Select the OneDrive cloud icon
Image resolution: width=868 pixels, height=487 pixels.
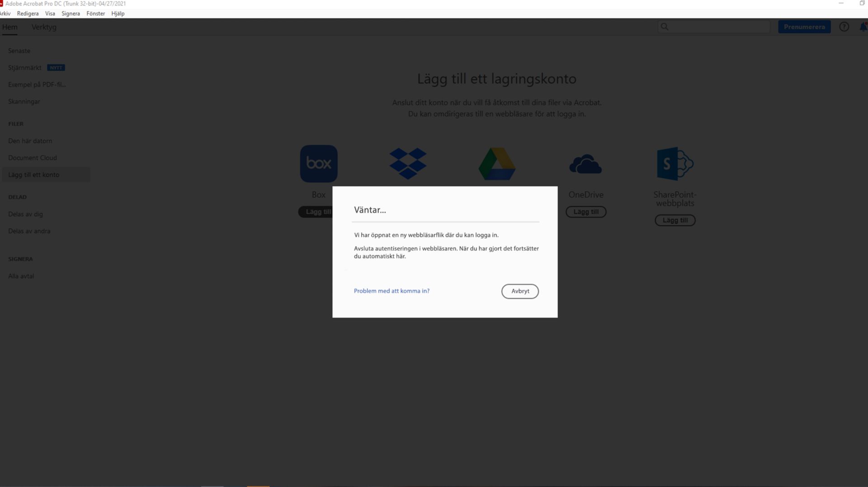tap(586, 164)
